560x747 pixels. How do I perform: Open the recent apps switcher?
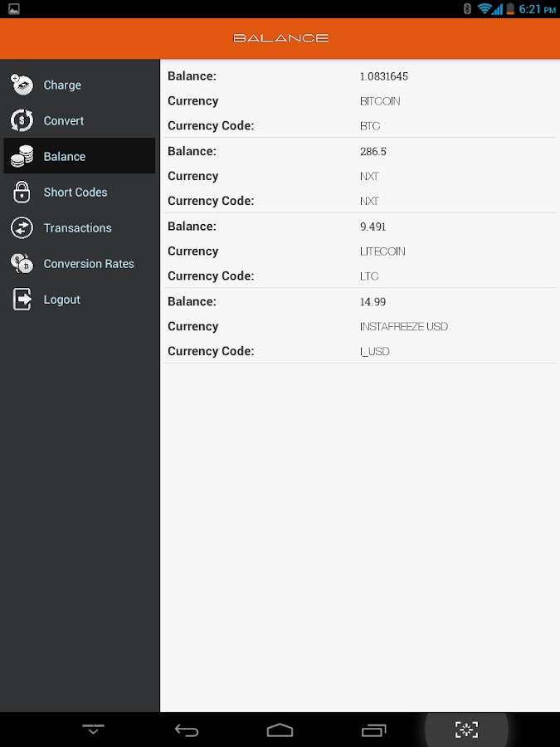[373, 730]
